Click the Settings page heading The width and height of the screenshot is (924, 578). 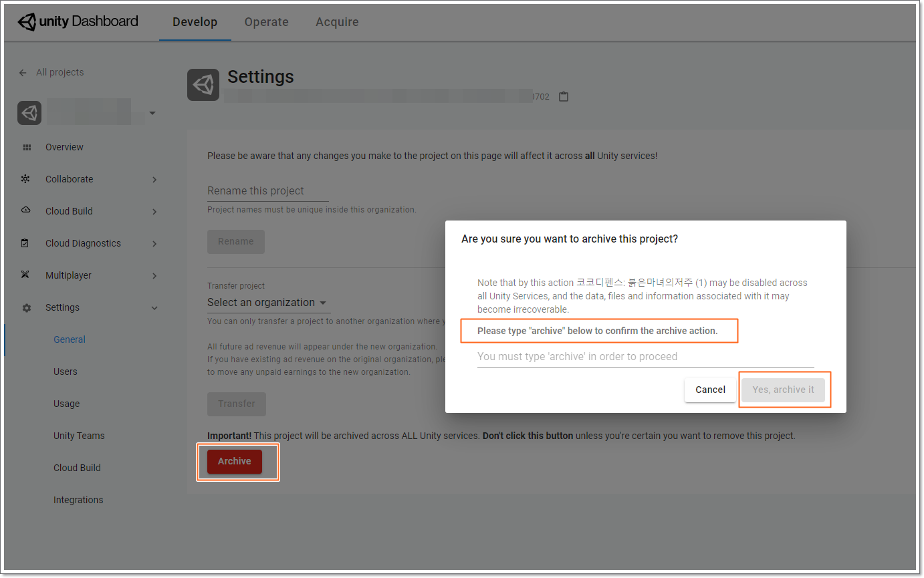(261, 77)
